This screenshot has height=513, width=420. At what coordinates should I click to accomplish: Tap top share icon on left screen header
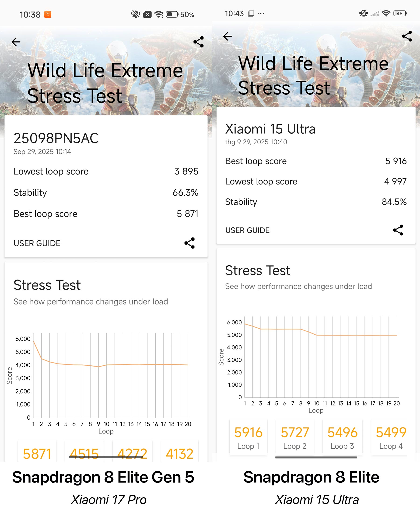coord(198,42)
